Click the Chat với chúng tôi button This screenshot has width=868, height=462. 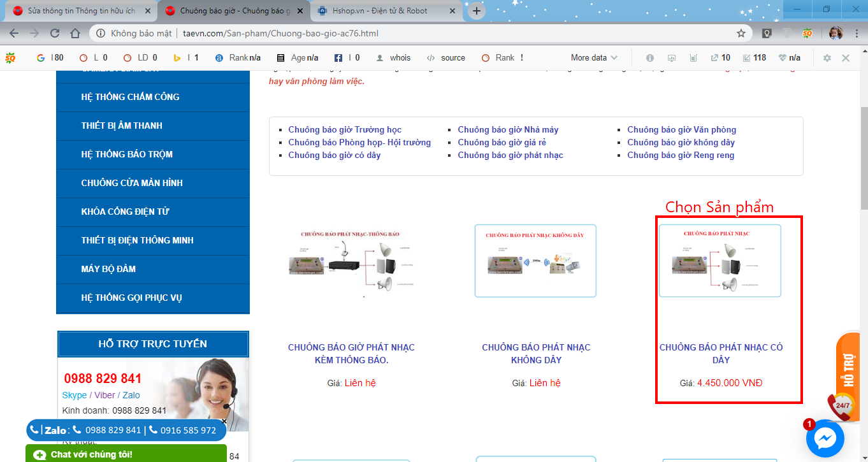[126, 454]
